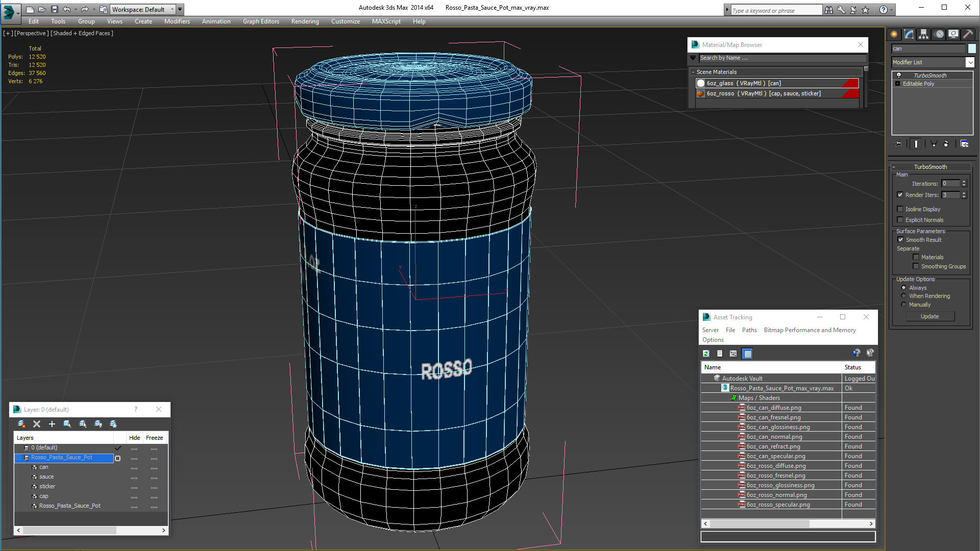Select the Always update option
Viewport: 980px width, 551px height.
click(903, 288)
